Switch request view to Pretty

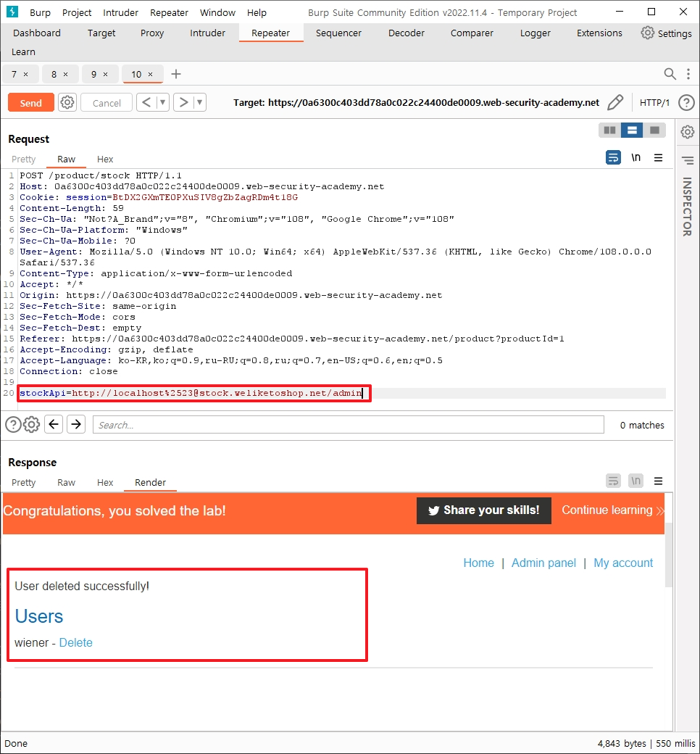click(x=24, y=159)
